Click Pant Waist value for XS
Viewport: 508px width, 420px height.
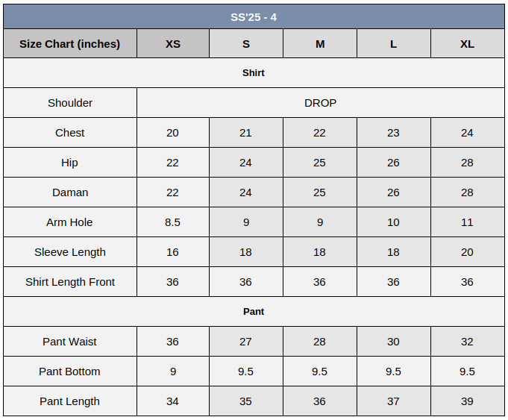tap(172, 342)
